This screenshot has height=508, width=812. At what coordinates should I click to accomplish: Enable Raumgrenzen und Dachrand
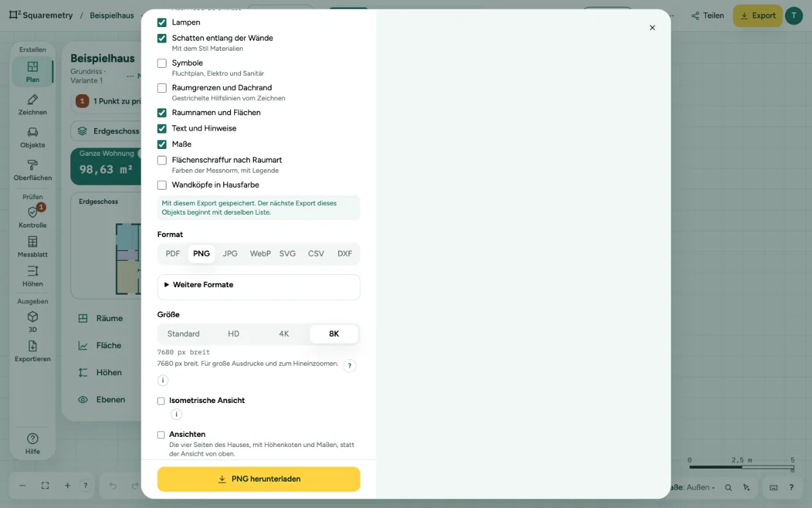(162, 88)
